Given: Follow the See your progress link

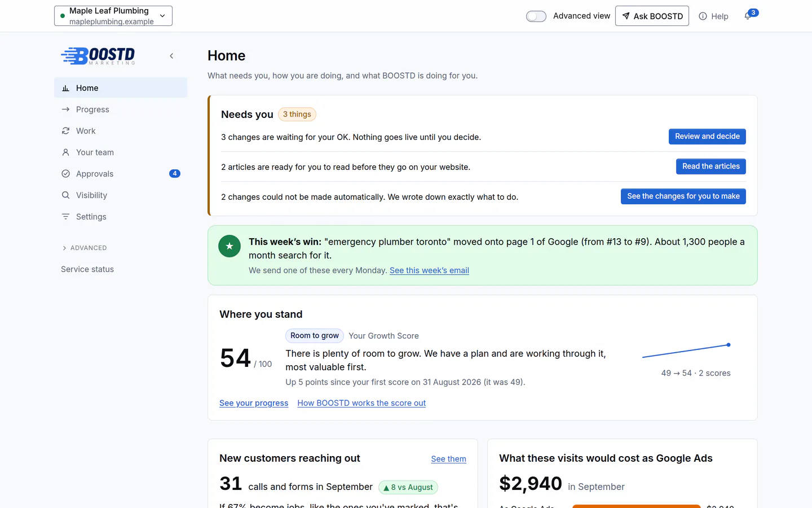Looking at the screenshot, I should coord(254,403).
